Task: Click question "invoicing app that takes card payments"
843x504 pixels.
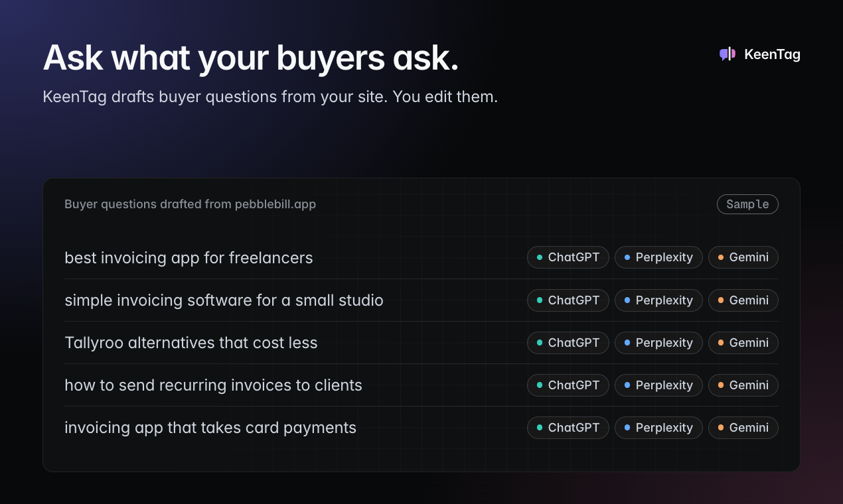Action: [x=210, y=427]
